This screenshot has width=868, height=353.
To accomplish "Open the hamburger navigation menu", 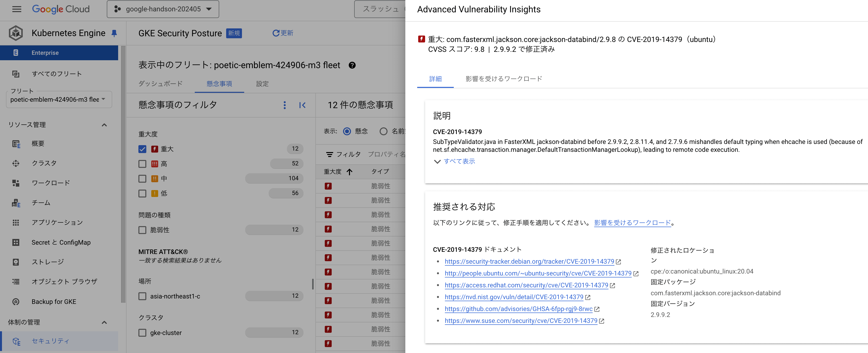I will point(17,9).
